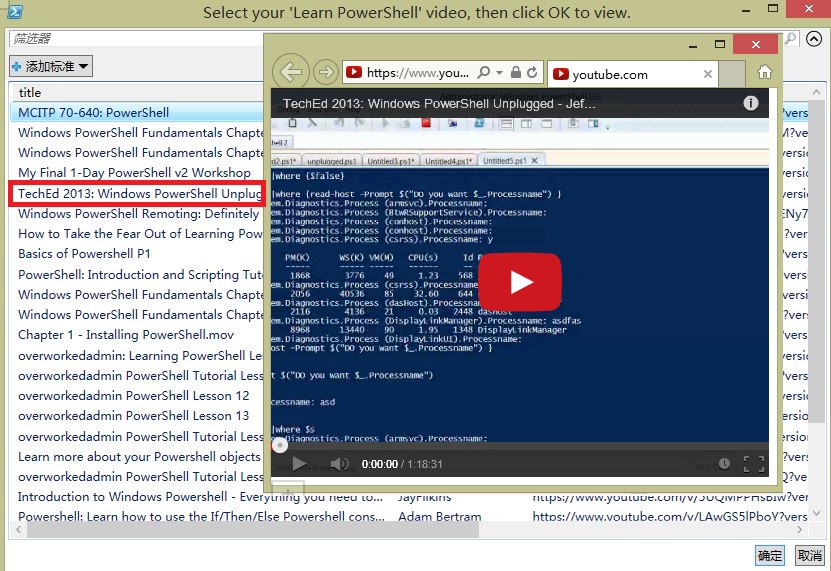This screenshot has width=831, height=571.
Task: Click the address bar search magnifier icon
Action: pyautogui.click(x=483, y=72)
